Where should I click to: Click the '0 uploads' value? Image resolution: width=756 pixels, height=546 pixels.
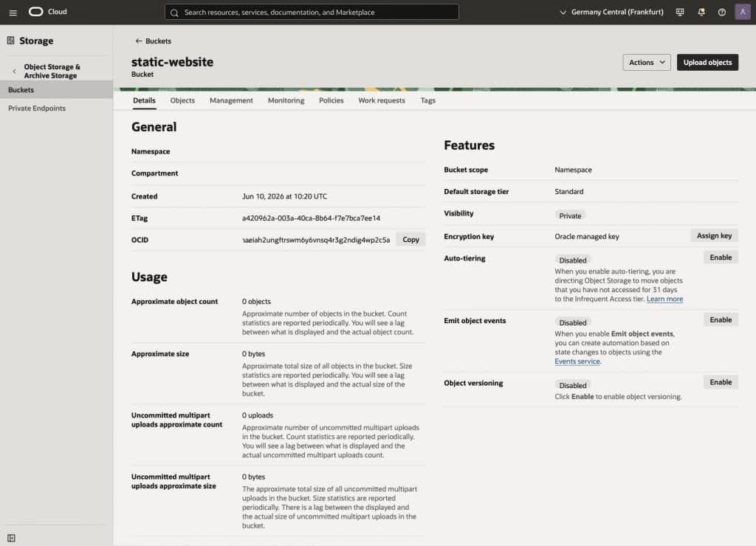point(258,415)
